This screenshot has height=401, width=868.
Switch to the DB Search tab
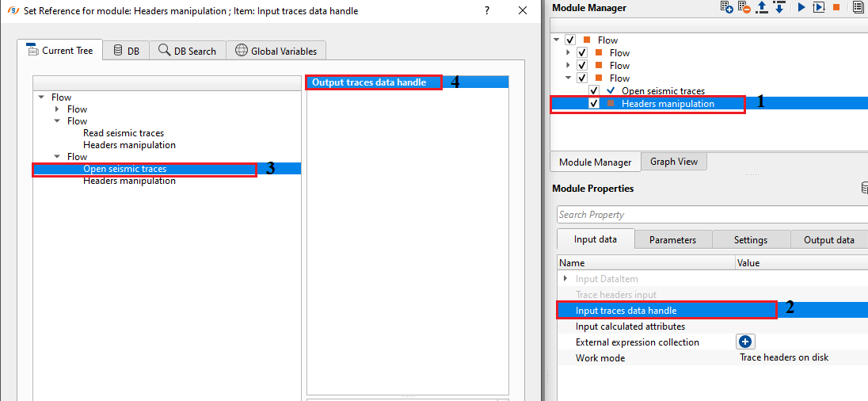click(x=187, y=51)
